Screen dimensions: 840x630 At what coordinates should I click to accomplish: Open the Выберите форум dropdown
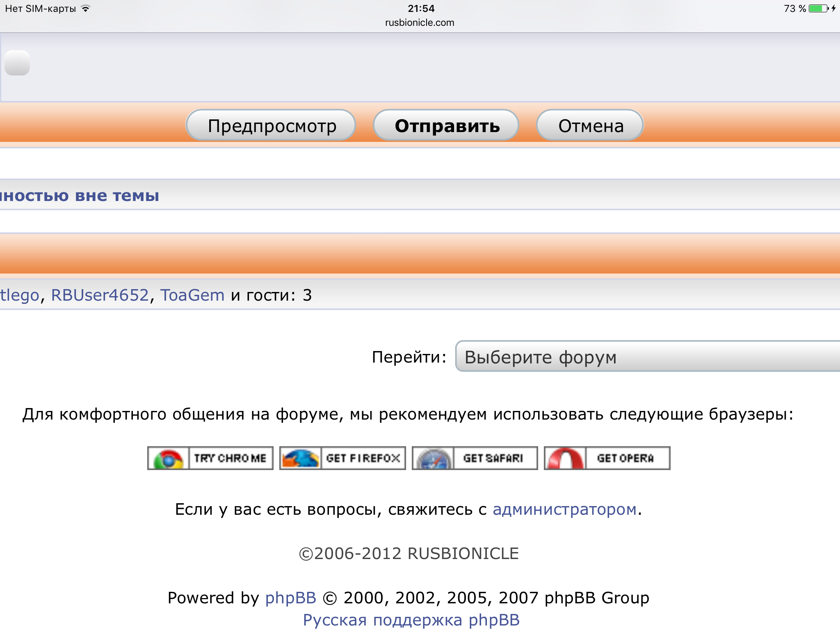click(648, 356)
